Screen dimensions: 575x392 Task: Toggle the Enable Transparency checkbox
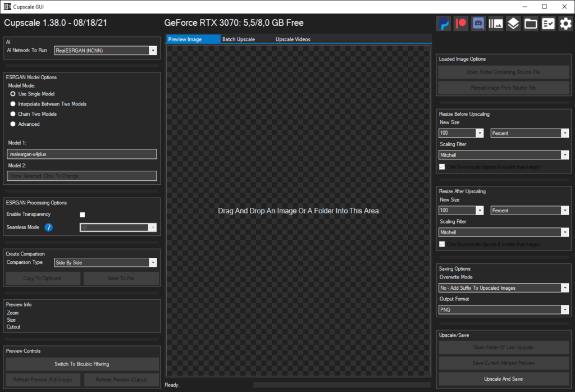point(82,215)
